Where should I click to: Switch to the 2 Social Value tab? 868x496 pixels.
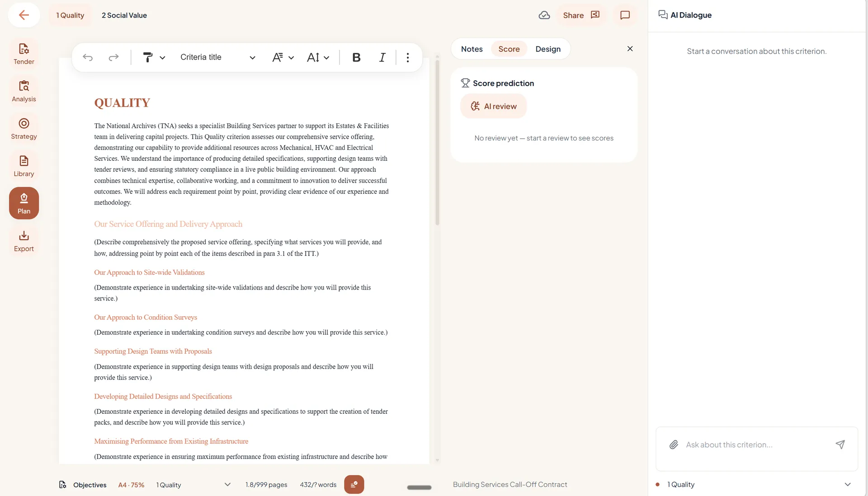pos(124,15)
